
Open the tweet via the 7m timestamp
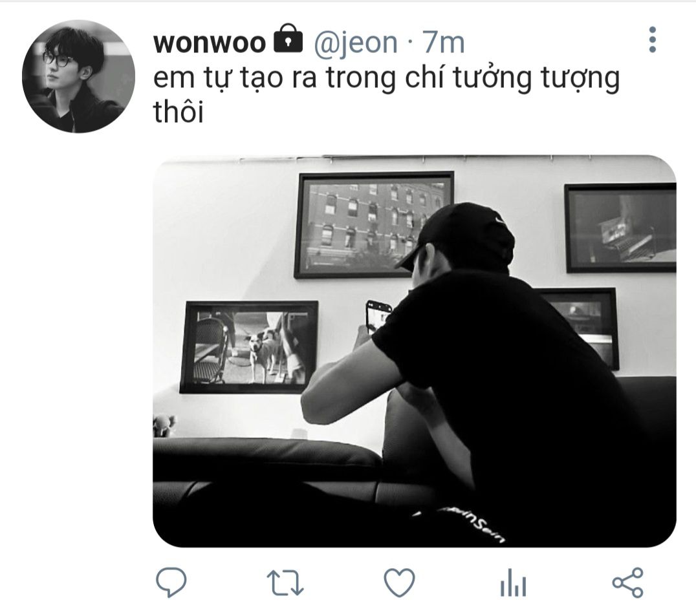pos(442,42)
